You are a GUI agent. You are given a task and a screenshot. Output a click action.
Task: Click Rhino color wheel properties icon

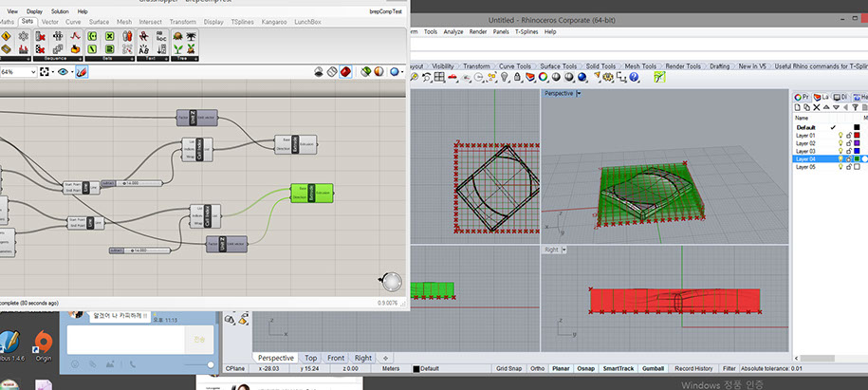point(543,77)
